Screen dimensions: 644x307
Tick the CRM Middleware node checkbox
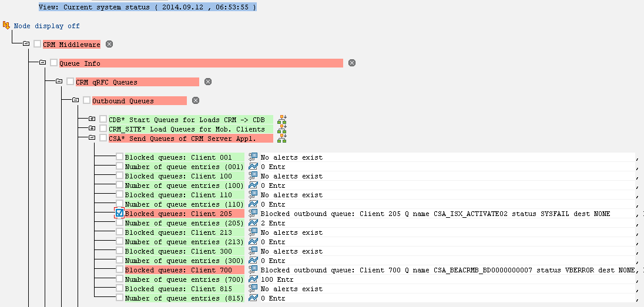(x=38, y=44)
